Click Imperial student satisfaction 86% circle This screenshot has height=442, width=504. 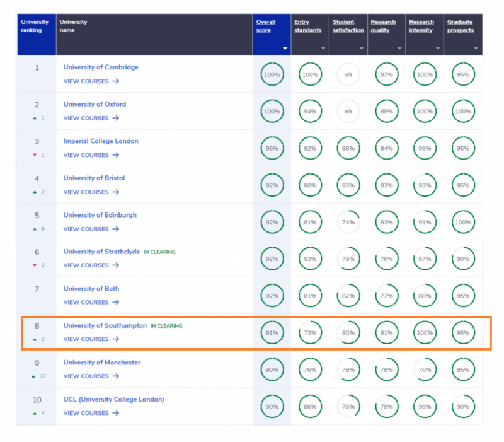click(348, 148)
